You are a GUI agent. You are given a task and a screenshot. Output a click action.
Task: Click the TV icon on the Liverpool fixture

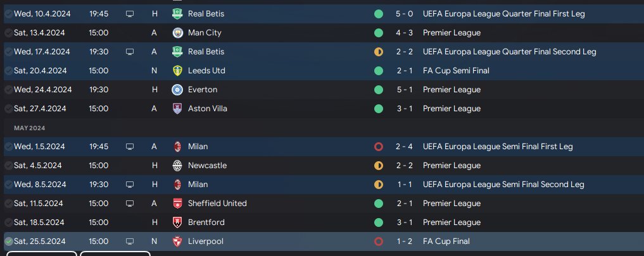(x=130, y=241)
